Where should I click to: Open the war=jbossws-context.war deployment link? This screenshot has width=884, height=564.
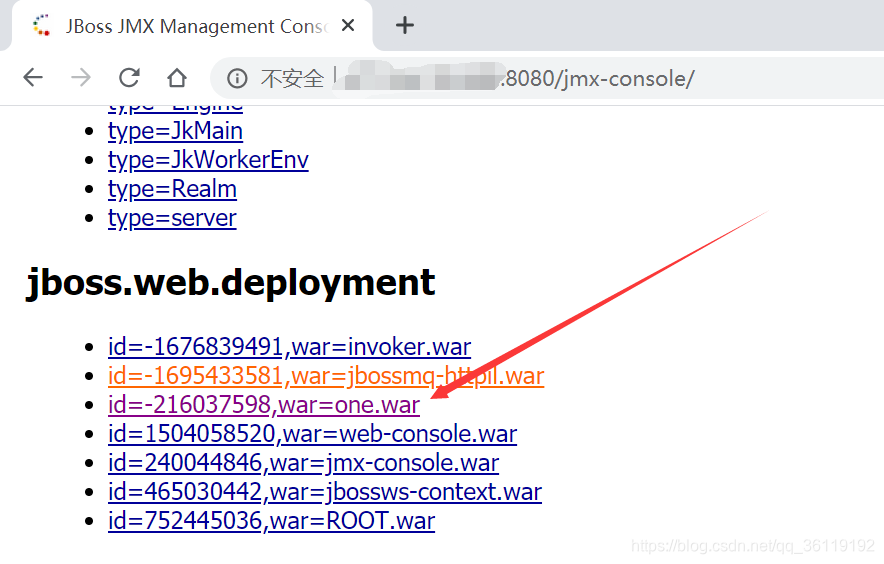coord(325,492)
